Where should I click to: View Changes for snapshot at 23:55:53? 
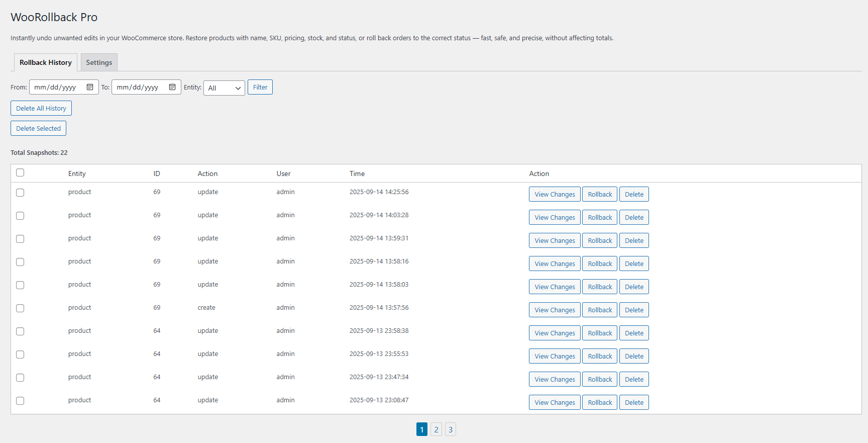(x=555, y=356)
